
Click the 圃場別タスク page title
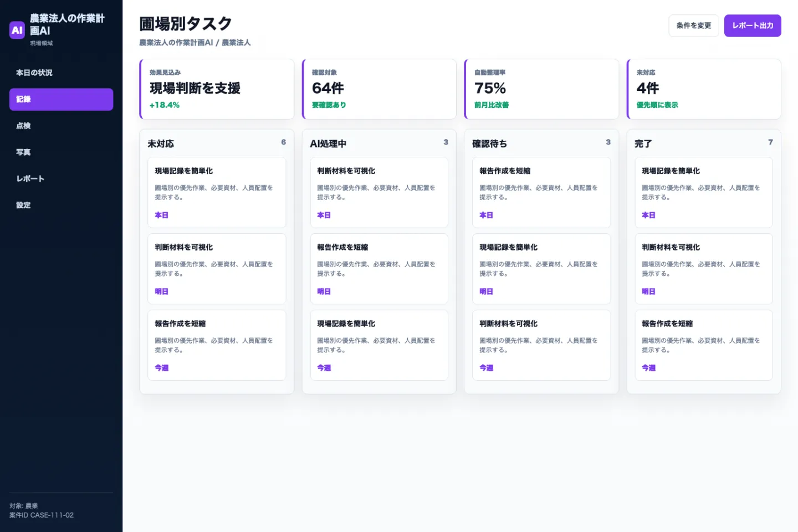[x=186, y=24]
